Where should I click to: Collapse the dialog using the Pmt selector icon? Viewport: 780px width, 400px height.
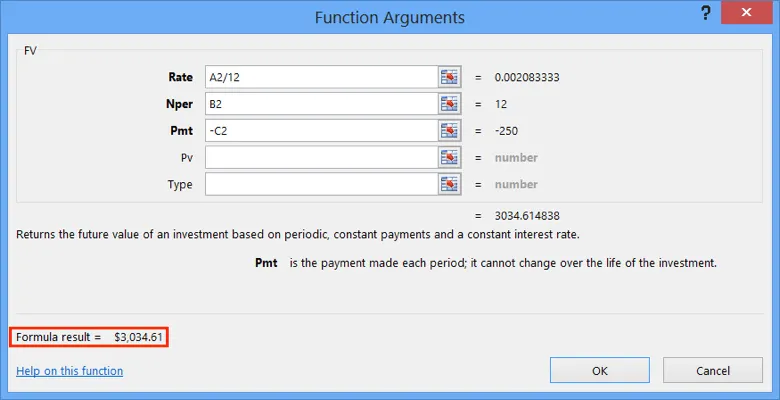coord(448,130)
